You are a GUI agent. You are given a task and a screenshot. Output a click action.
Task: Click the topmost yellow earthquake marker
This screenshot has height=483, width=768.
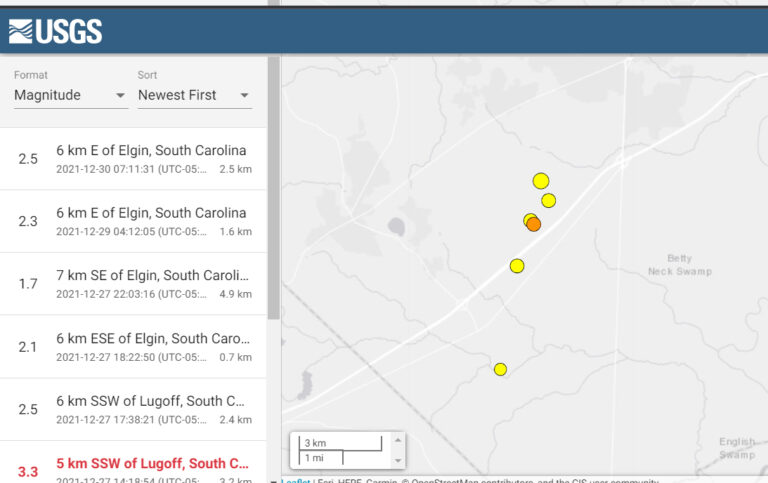541,181
